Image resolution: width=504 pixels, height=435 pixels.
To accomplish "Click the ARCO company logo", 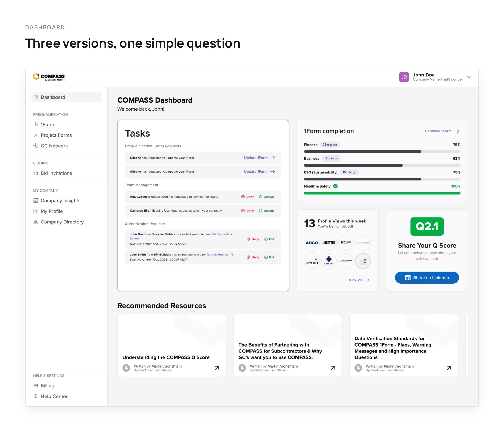I will [x=312, y=243].
